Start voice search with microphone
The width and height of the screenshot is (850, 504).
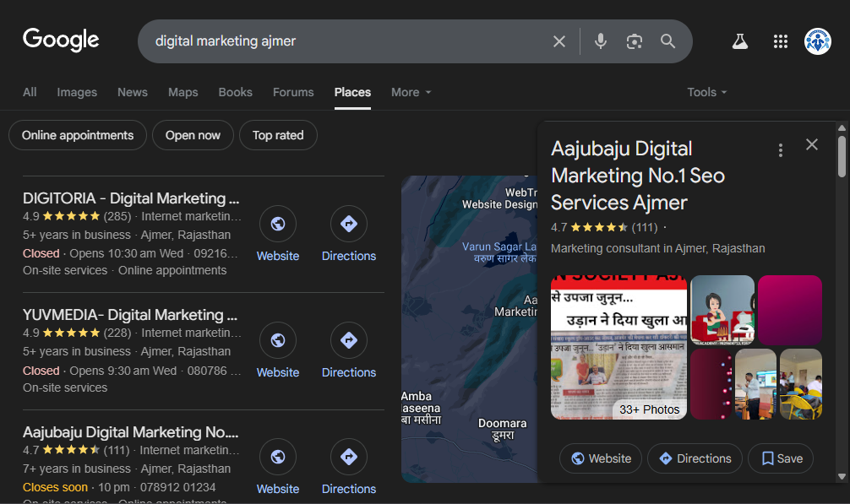tap(601, 41)
